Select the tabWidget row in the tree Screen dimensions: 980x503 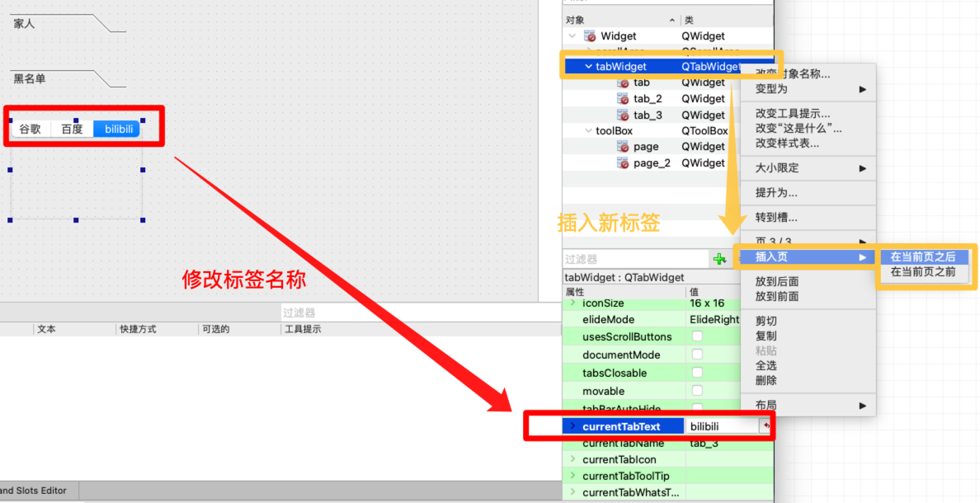[x=653, y=66]
